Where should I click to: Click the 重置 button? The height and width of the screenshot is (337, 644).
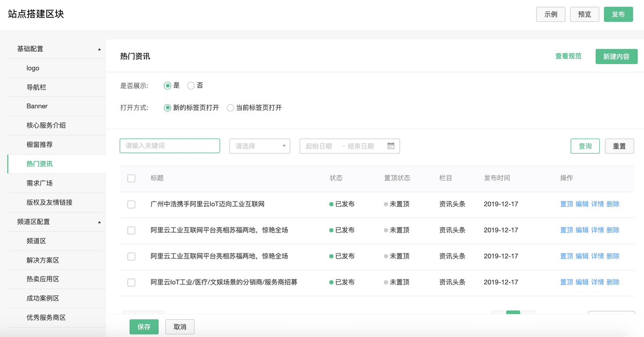coord(619,146)
